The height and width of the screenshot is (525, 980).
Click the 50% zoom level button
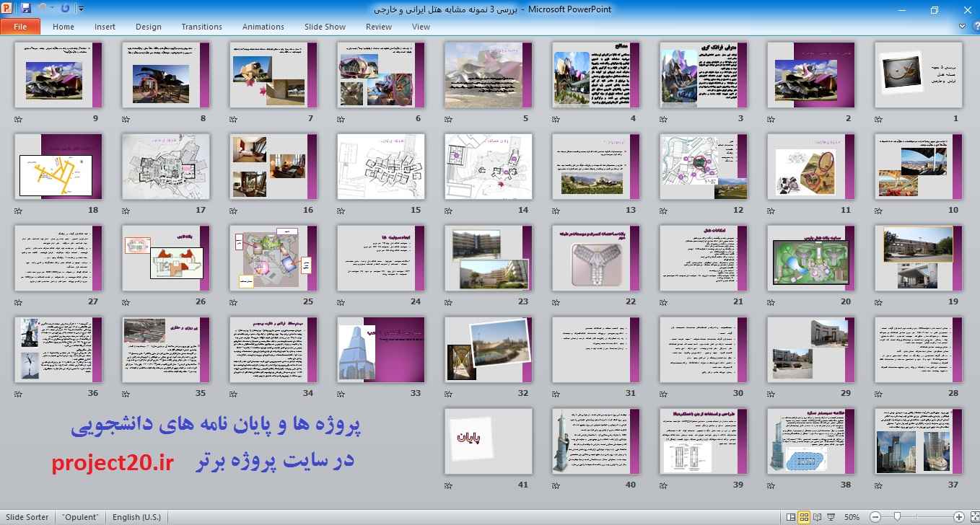[x=852, y=517]
